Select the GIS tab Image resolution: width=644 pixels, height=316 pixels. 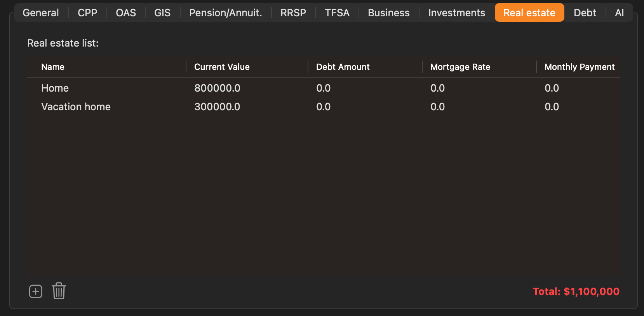tap(162, 13)
